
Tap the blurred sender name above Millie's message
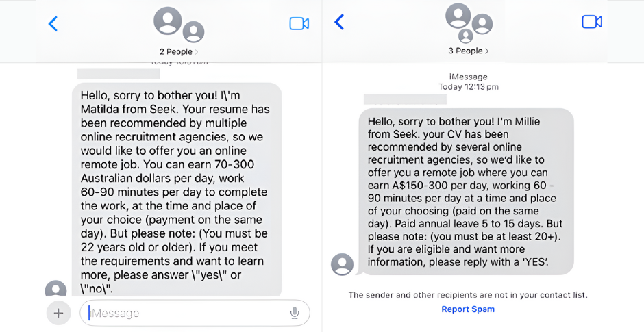pos(405,99)
